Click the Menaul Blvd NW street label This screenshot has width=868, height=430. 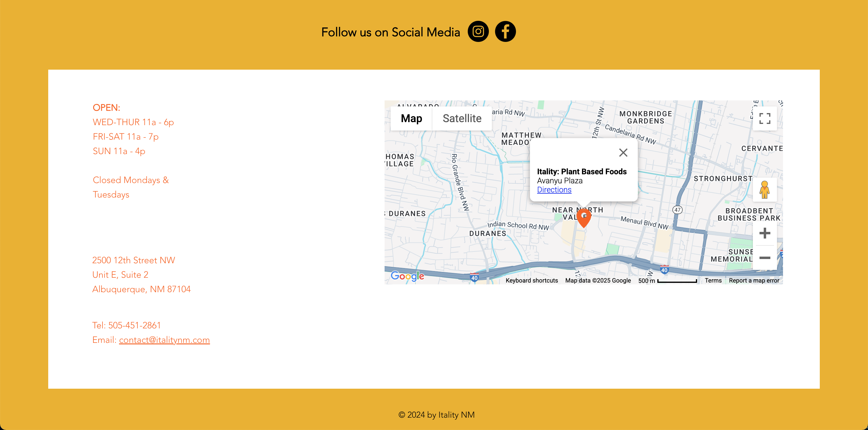coord(644,223)
